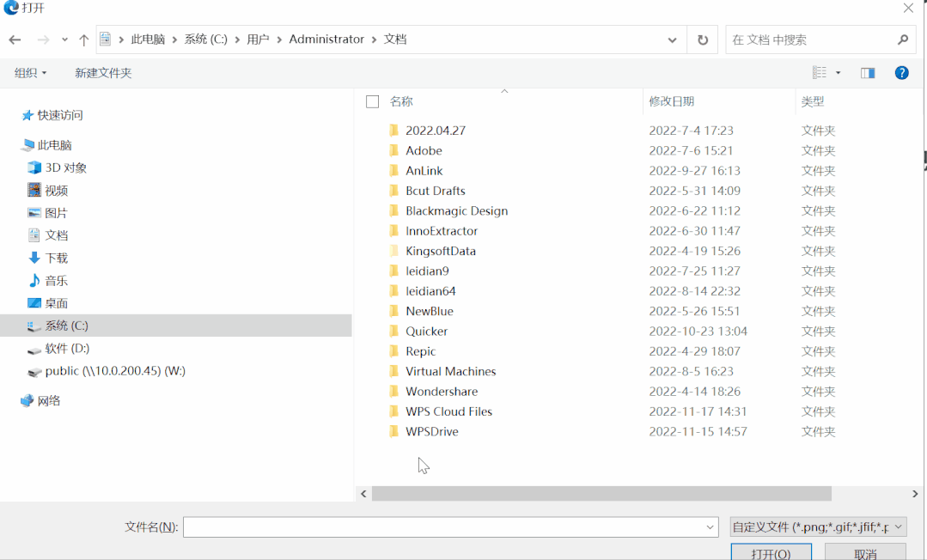
Task: Open recent locations dropdown arrow
Action: point(64,40)
